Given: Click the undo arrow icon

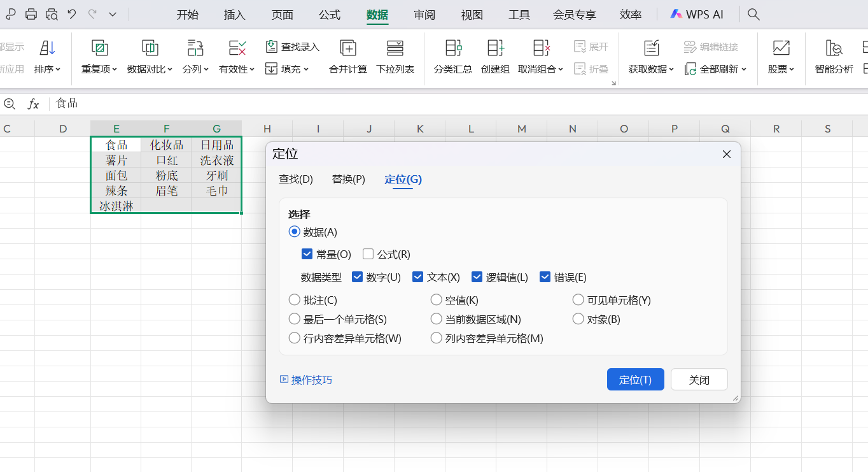Looking at the screenshot, I should pyautogui.click(x=72, y=14).
